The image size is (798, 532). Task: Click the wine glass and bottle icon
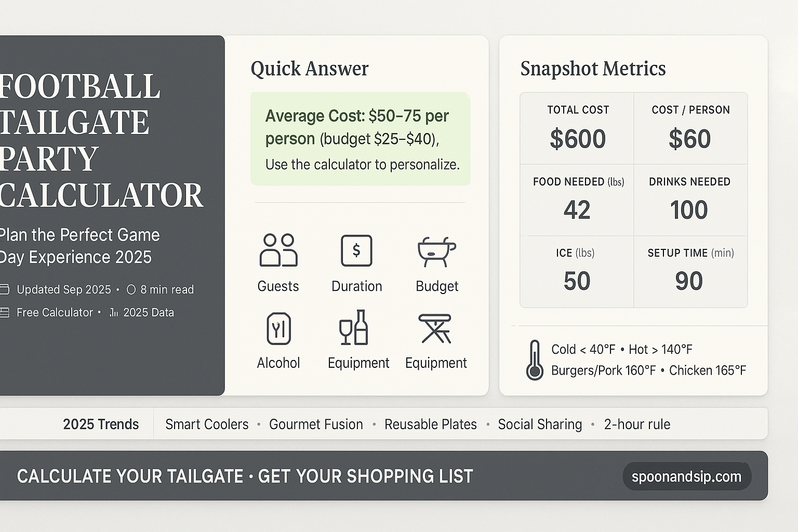354,328
